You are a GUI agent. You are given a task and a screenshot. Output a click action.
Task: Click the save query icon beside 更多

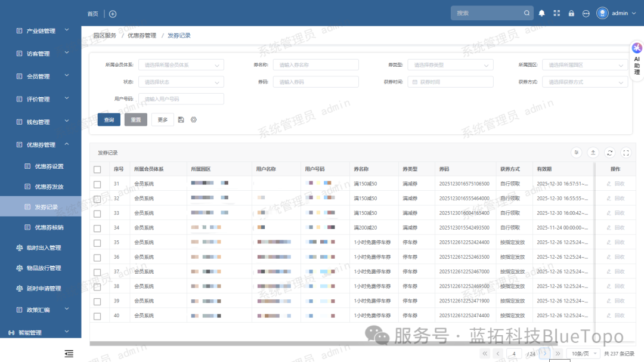pyautogui.click(x=181, y=119)
